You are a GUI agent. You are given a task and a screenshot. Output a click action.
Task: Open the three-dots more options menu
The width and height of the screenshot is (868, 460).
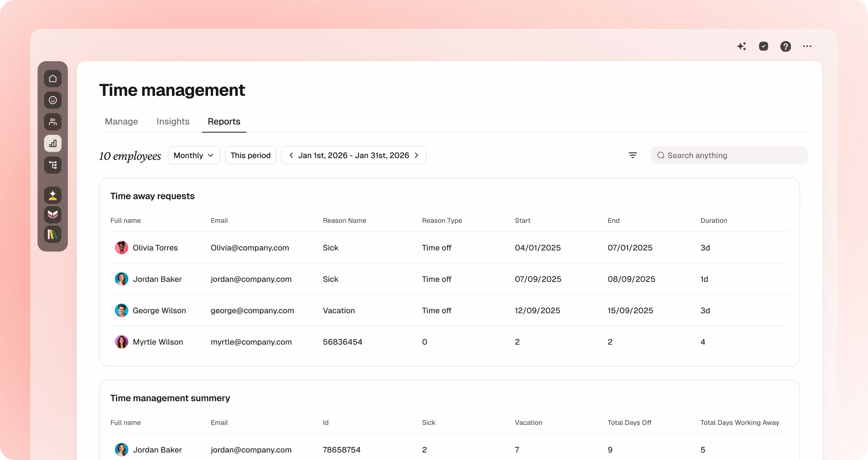(x=807, y=46)
